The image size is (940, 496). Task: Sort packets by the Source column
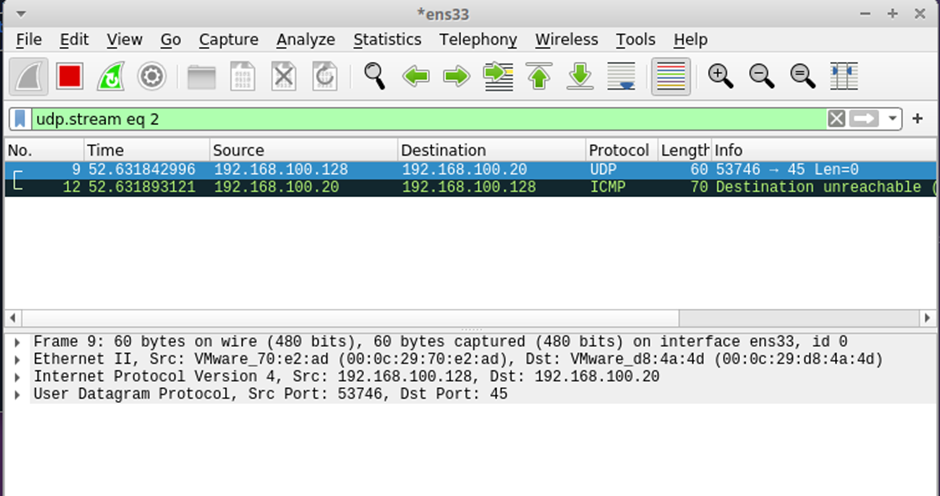[x=303, y=150]
